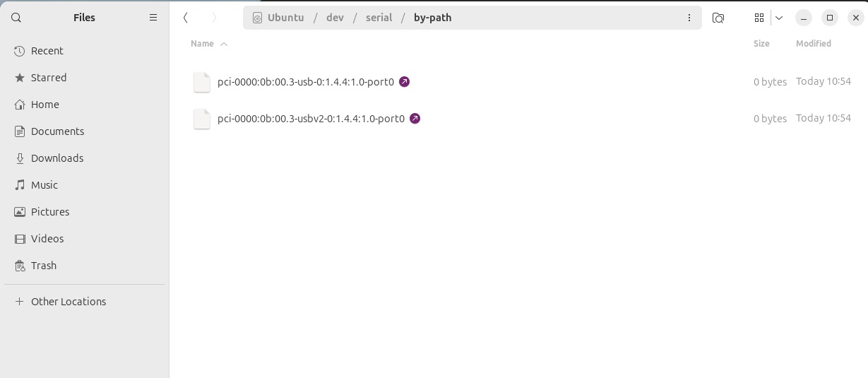The height and width of the screenshot is (378, 868).
Task: Click file icon of usb-0:1.4.4:1.0-port0
Action: click(202, 82)
